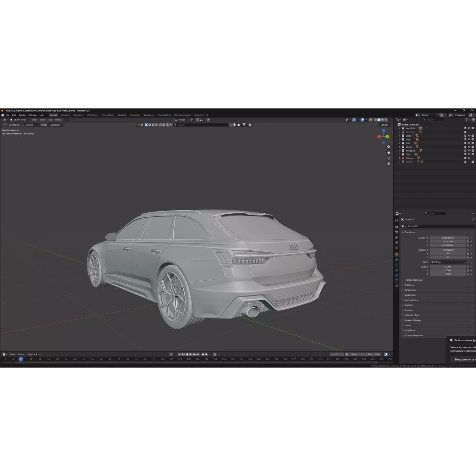Click the Scale X value field
Screen dimensions: 476x476
coord(448,267)
